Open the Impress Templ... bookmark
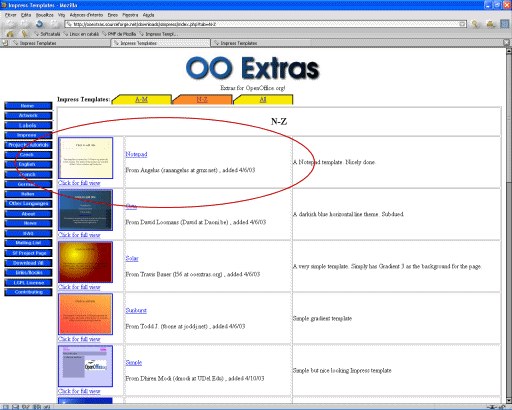 (159, 34)
